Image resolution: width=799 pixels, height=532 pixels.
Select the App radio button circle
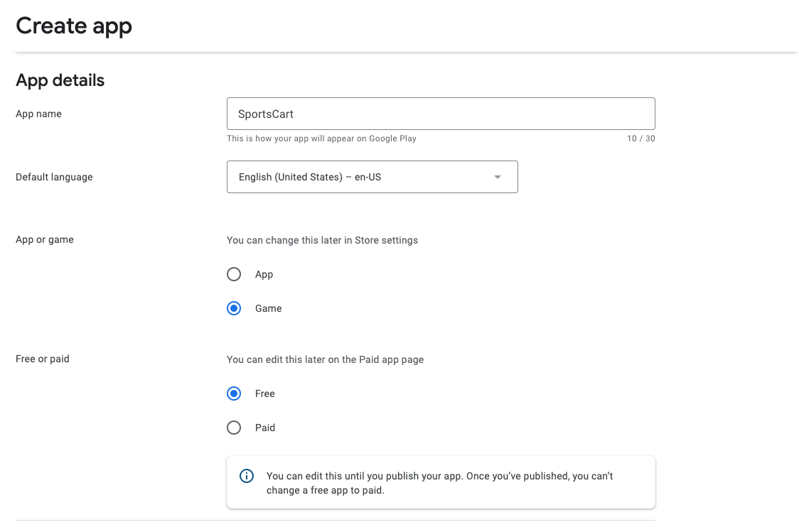[234, 274]
